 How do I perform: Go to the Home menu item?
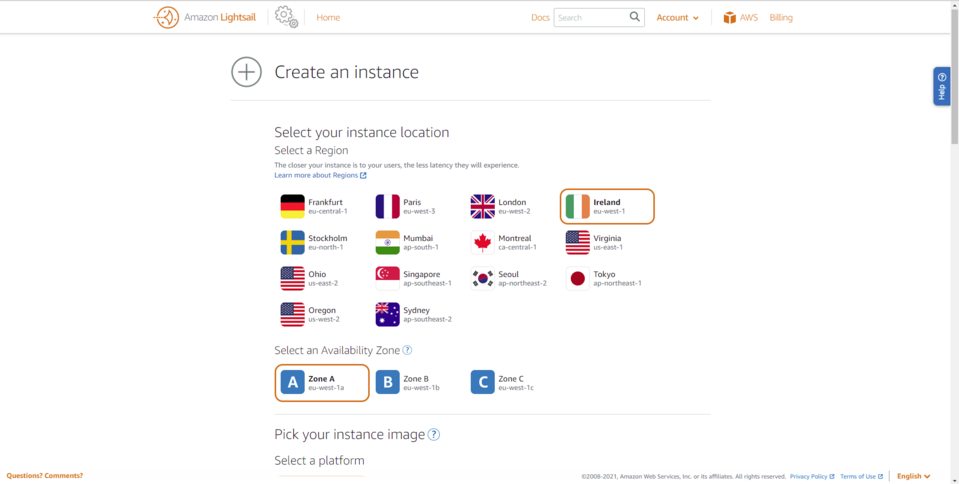coord(328,18)
